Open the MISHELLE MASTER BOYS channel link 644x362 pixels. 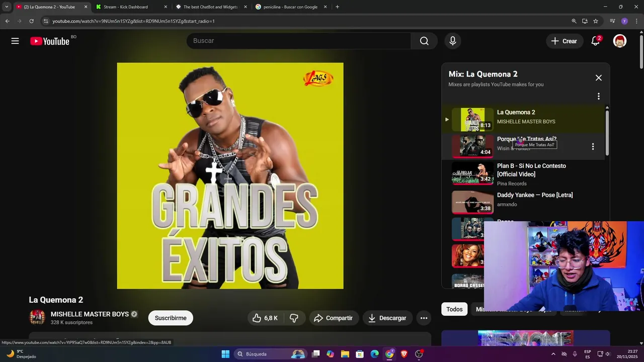click(90, 314)
